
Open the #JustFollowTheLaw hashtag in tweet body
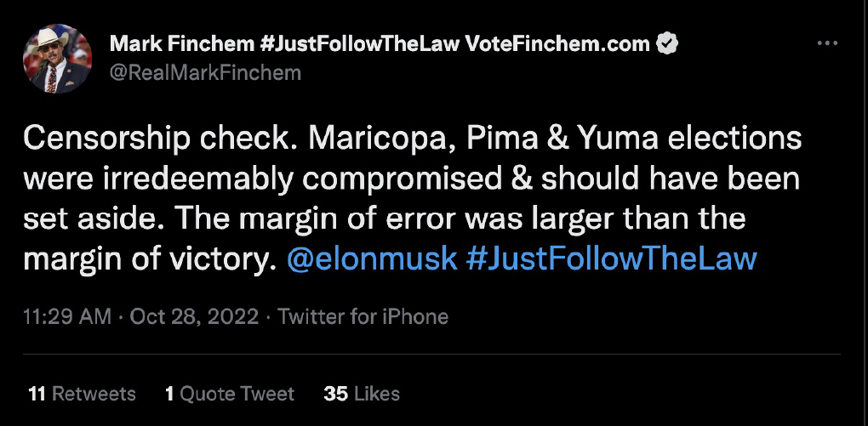tap(611, 259)
